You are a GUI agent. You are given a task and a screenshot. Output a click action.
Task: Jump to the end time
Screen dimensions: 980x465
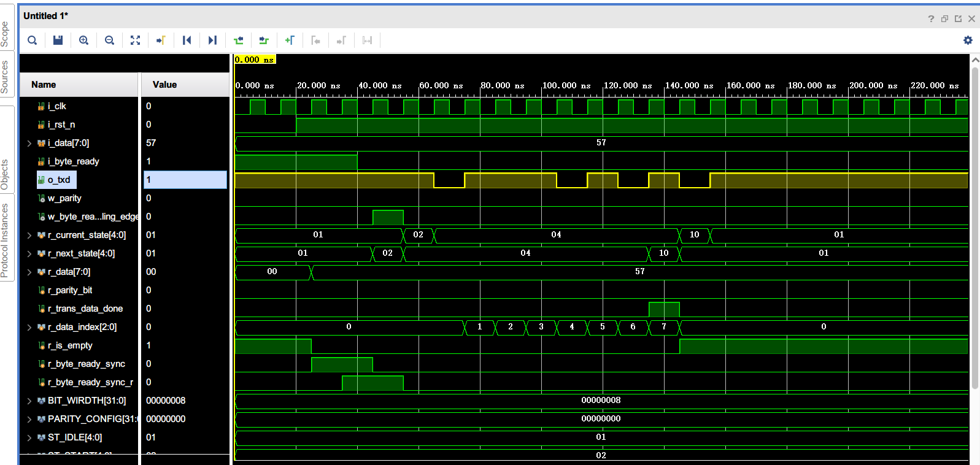pos(212,40)
